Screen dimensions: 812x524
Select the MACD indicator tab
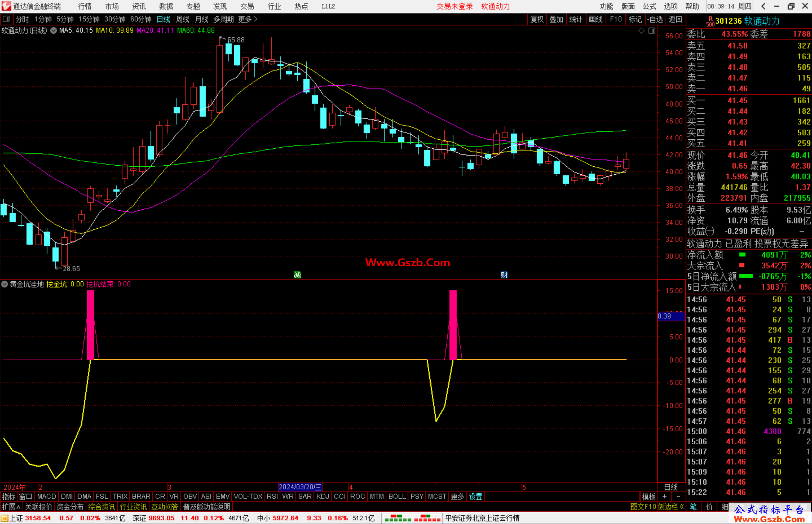(47, 497)
